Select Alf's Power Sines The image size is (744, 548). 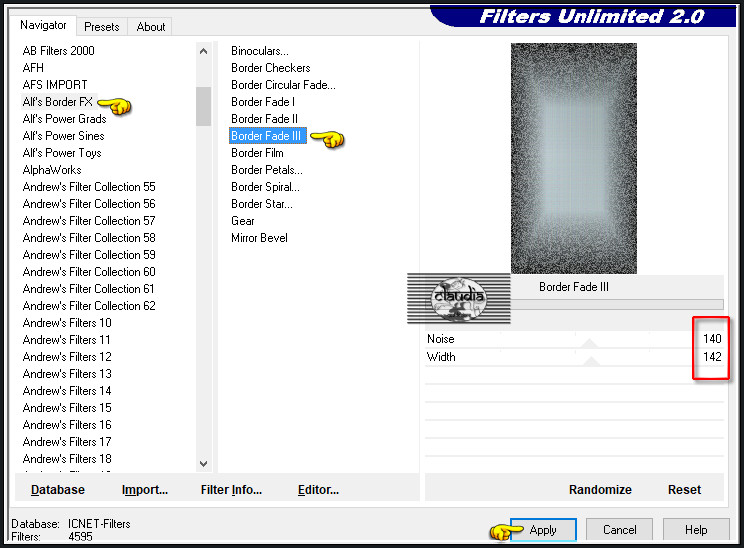pyautogui.click(x=64, y=136)
